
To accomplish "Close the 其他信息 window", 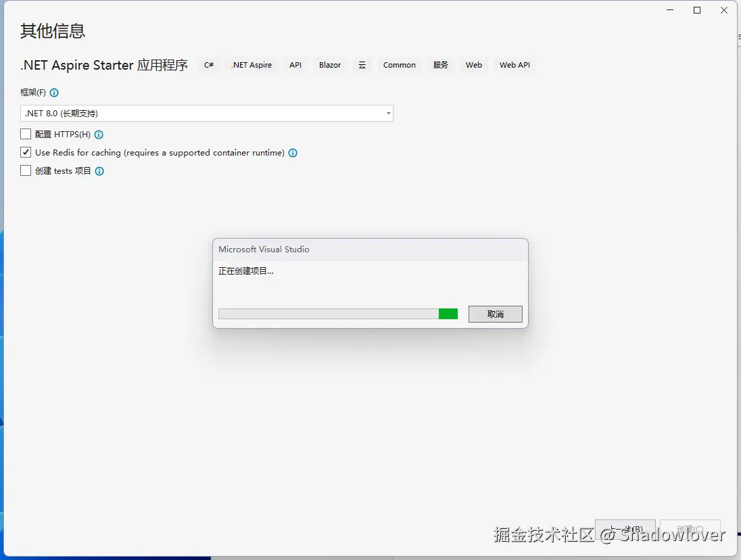I will (724, 10).
